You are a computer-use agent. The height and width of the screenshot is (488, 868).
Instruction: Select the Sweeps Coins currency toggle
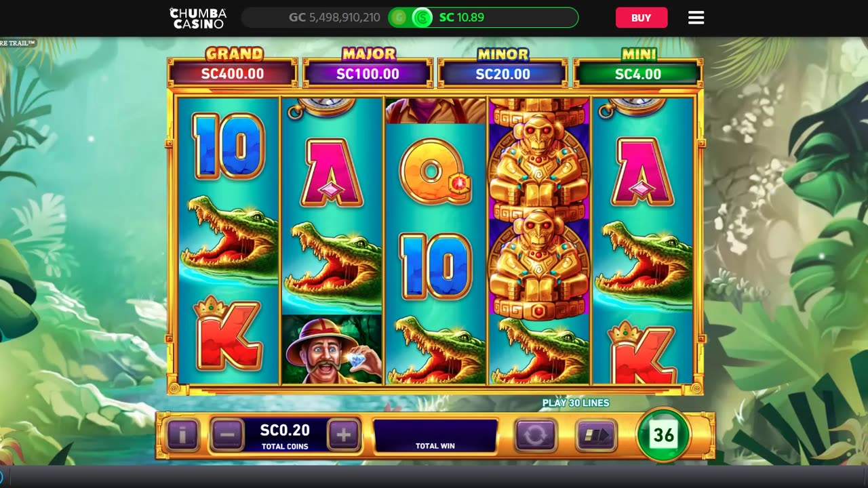point(422,18)
